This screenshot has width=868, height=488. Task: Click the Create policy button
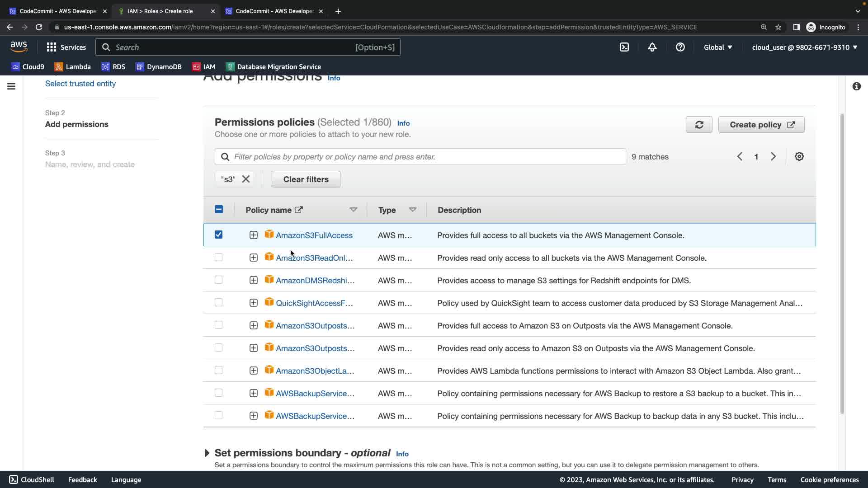761,125
